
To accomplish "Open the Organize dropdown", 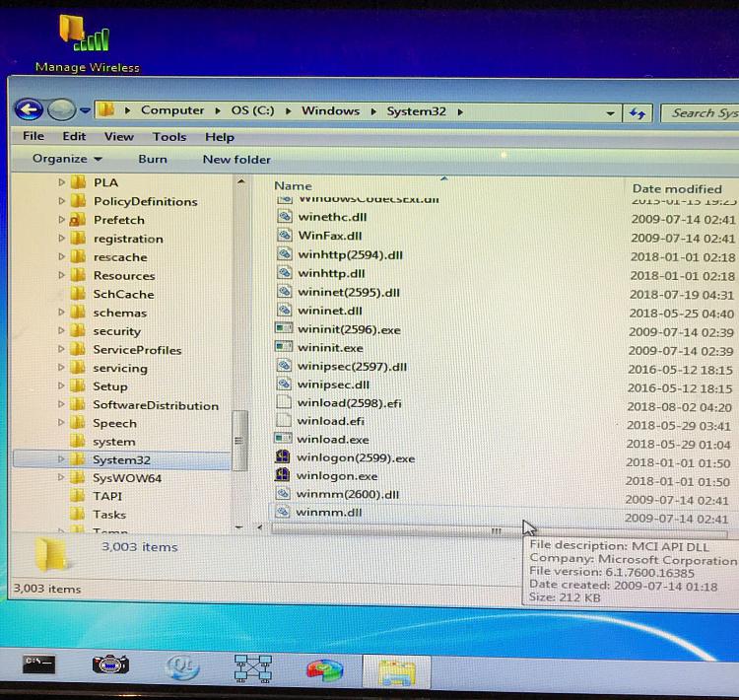I will click(x=67, y=159).
